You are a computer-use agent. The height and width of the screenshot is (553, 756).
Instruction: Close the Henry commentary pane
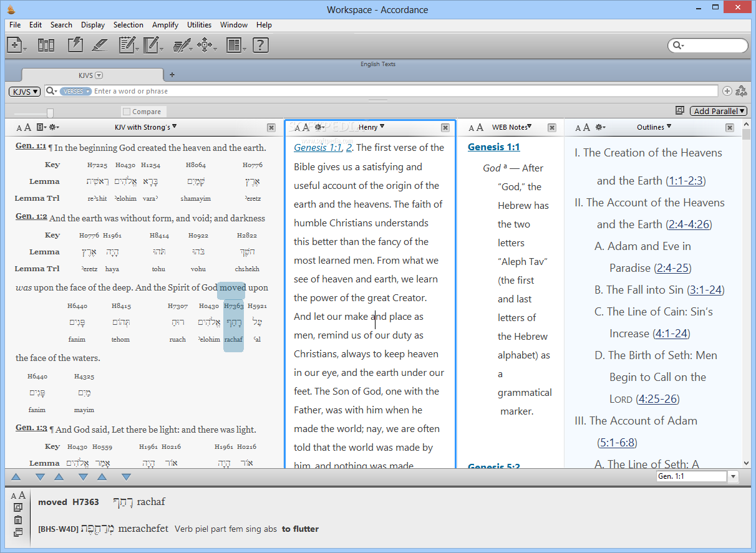point(445,128)
